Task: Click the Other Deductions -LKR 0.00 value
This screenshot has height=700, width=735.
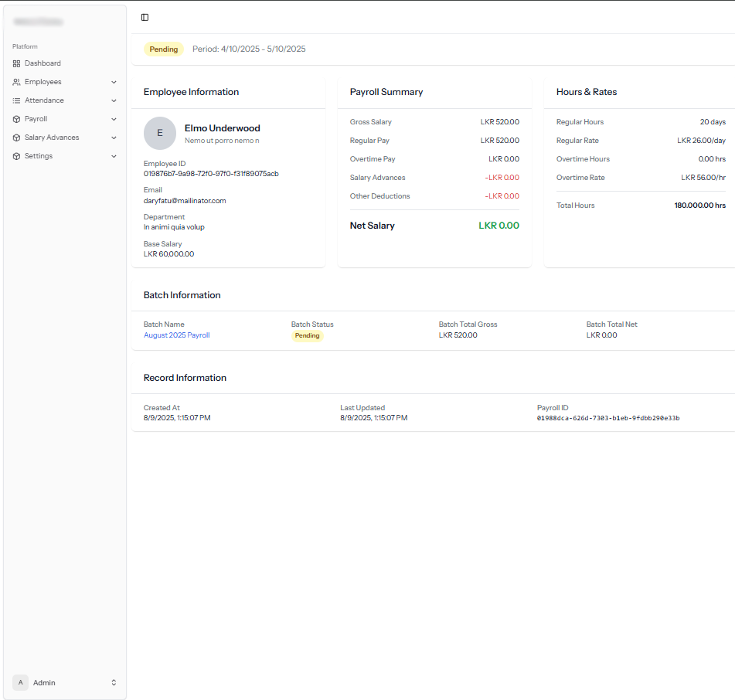Action: 502,195
